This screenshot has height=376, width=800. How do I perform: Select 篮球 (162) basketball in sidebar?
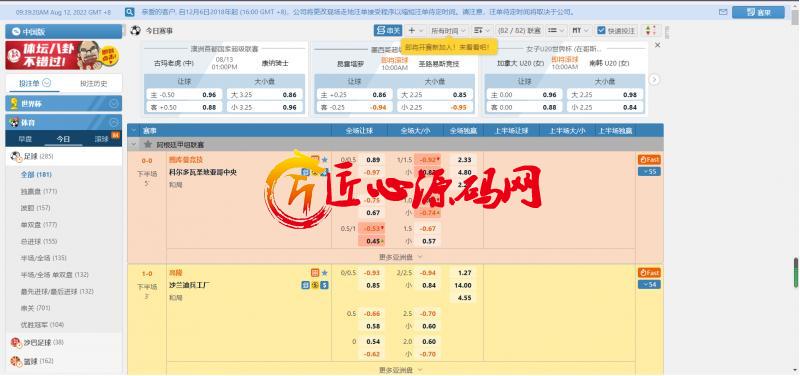click(x=64, y=361)
